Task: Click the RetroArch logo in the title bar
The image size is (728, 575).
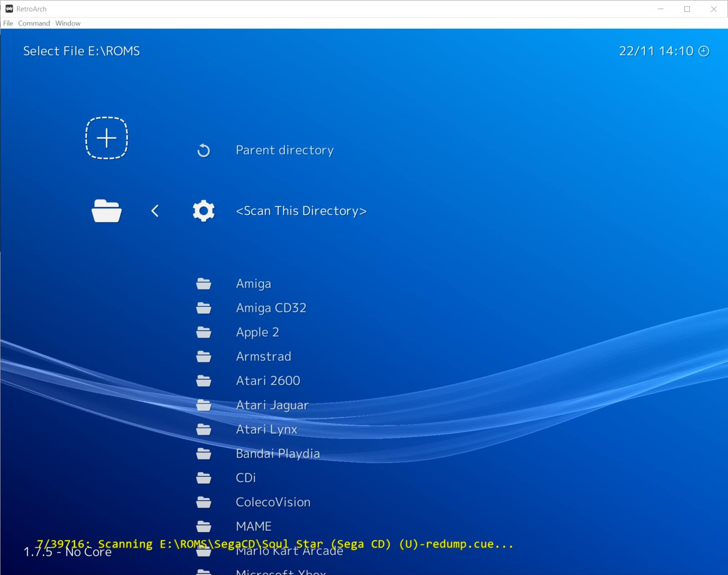Action: pyautogui.click(x=9, y=9)
